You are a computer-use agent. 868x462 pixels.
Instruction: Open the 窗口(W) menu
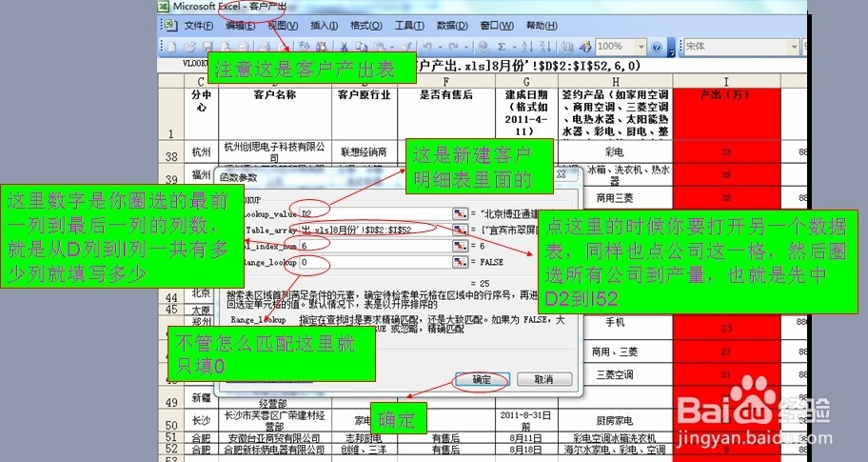pyautogui.click(x=497, y=26)
